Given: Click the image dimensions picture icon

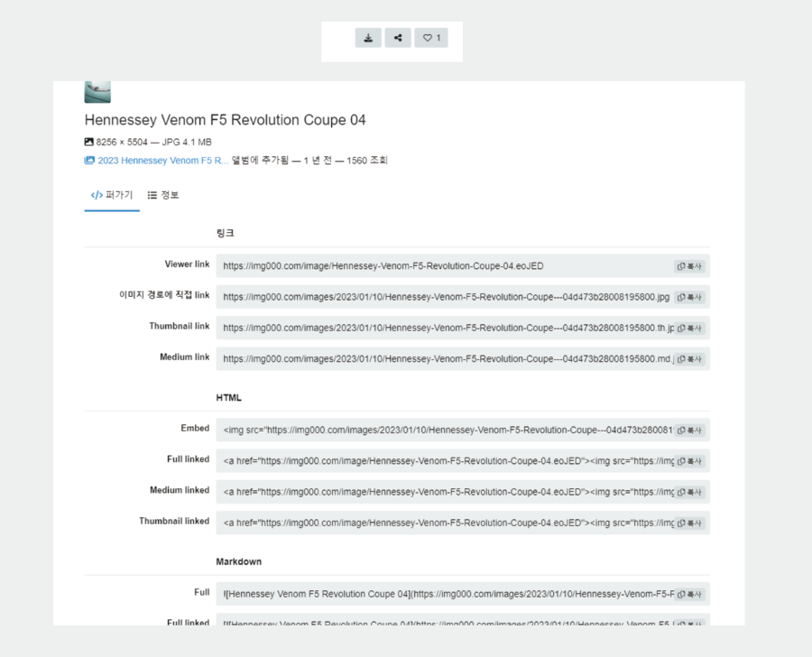Looking at the screenshot, I should click(89, 142).
